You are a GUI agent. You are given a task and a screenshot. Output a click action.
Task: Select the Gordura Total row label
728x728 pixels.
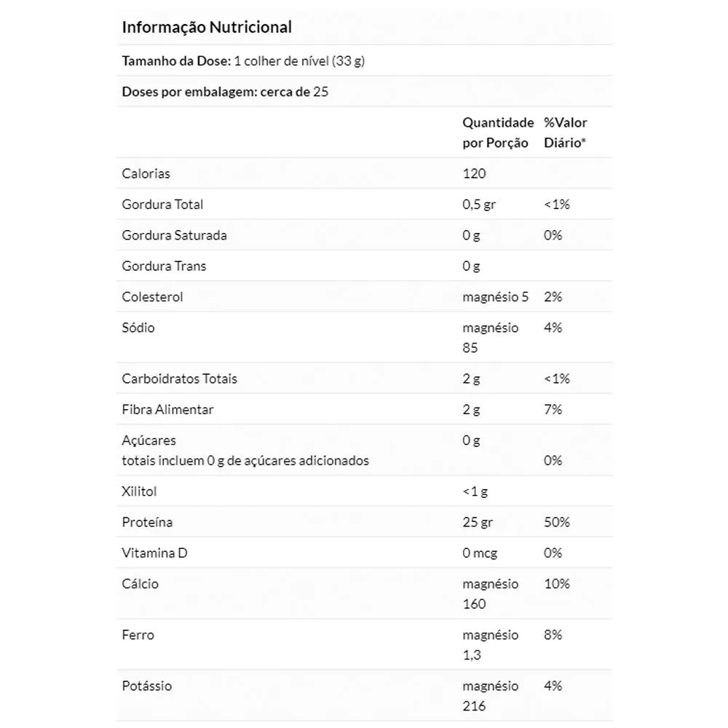click(162, 205)
